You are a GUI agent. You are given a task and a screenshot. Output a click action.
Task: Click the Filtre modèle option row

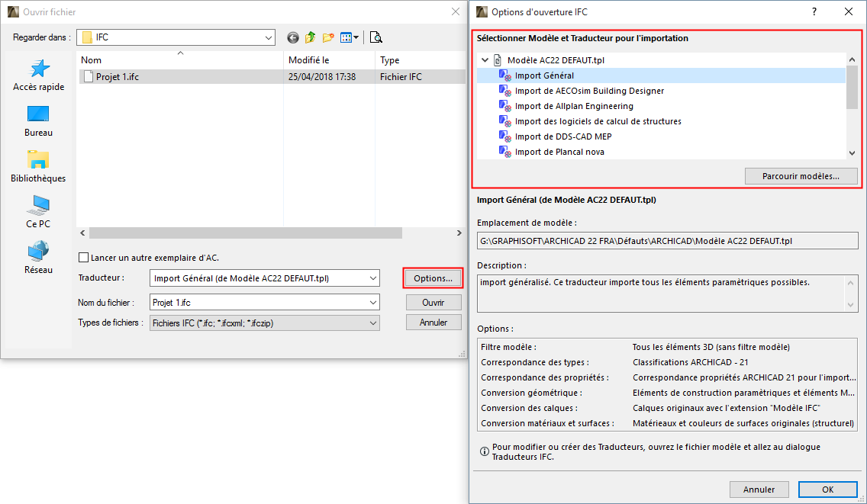(x=669, y=347)
